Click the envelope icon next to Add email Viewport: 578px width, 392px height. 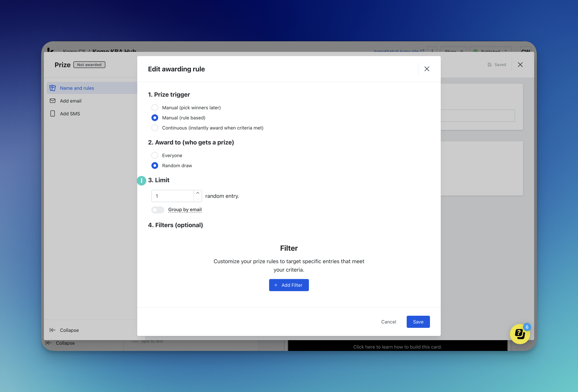point(52,101)
